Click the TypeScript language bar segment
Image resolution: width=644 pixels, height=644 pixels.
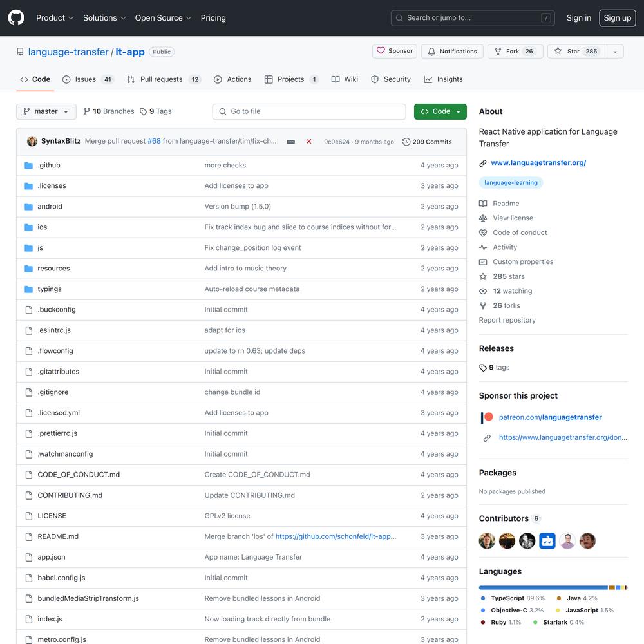coord(543,588)
